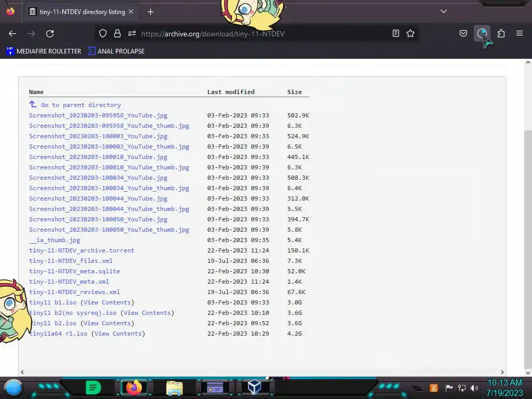The height and width of the screenshot is (399, 532).
Task: Open VirtualBox from the taskbar
Action: pyautogui.click(x=255, y=387)
